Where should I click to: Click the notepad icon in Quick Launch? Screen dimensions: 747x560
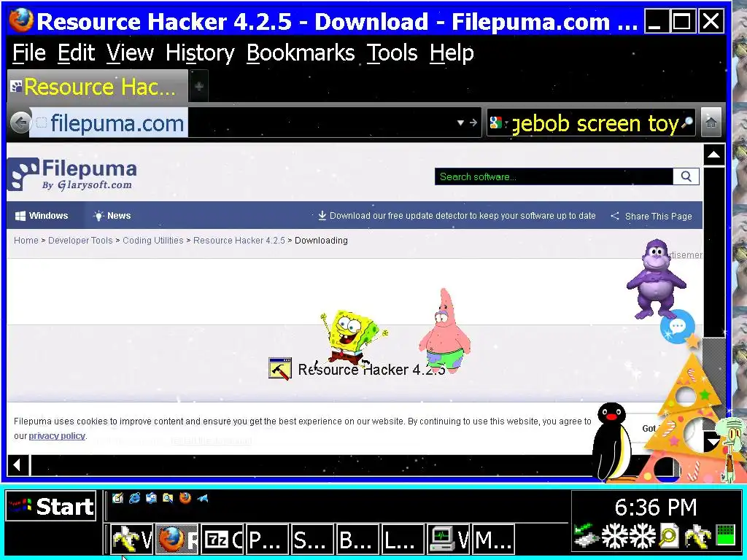[117, 498]
